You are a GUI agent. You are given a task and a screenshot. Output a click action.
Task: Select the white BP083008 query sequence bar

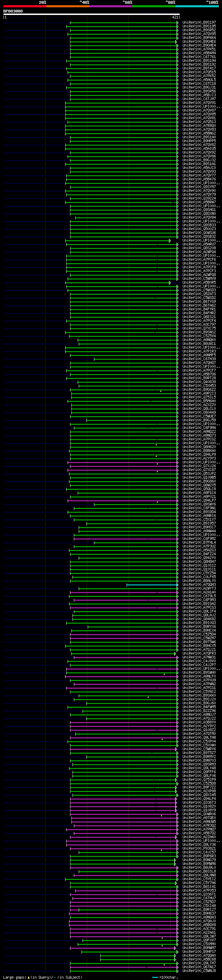[x=92, y=14]
